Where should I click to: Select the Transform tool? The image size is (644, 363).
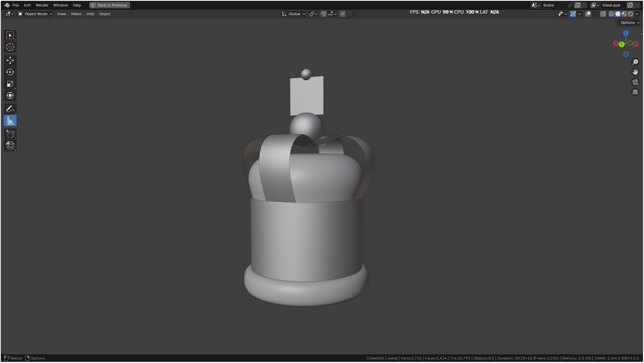pos(10,95)
